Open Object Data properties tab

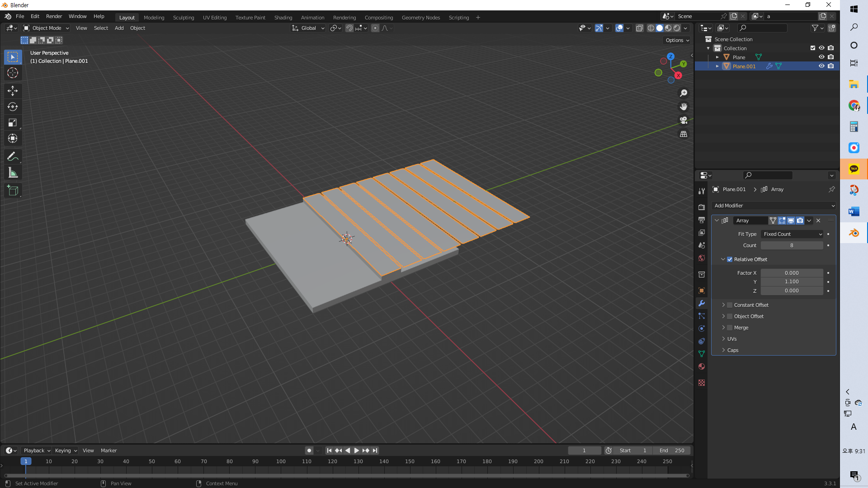point(702,354)
